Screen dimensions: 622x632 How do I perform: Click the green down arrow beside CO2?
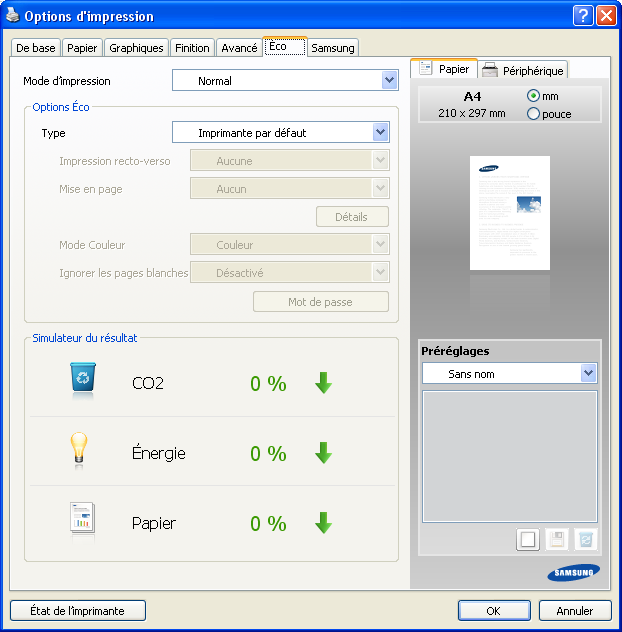pos(323,383)
